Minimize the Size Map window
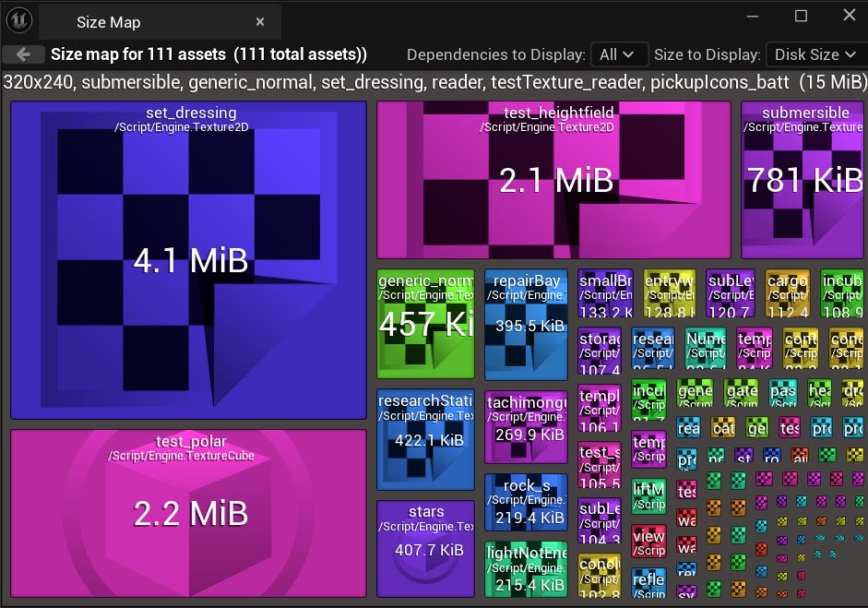This screenshot has height=608, width=868. [753, 16]
